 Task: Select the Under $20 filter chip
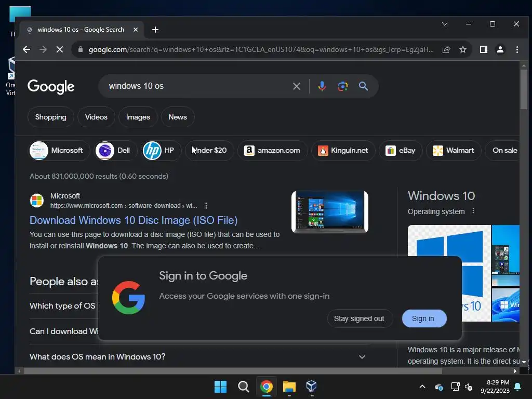coord(209,150)
